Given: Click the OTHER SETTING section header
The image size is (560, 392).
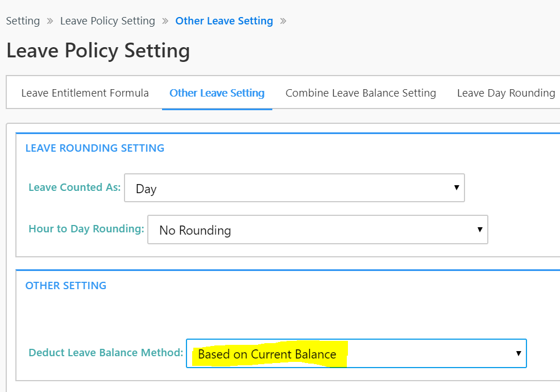Looking at the screenshot, I should [66, 286].
